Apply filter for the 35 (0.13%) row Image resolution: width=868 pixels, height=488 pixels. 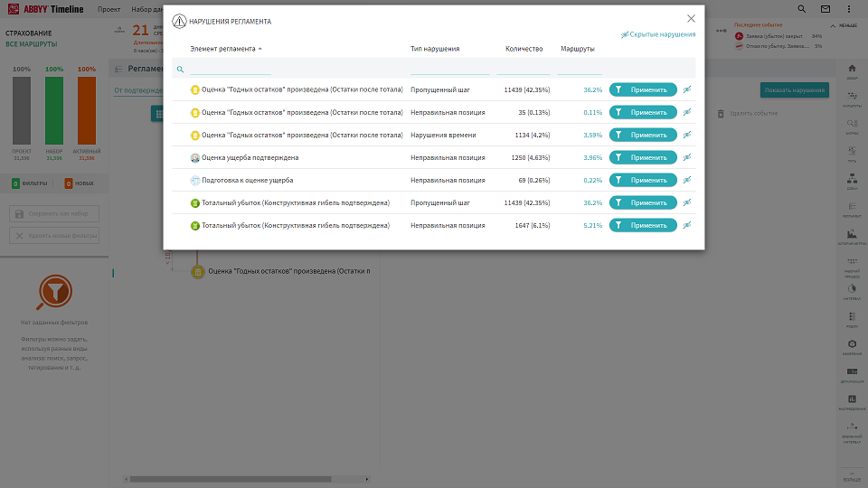[x=643, y=112]
